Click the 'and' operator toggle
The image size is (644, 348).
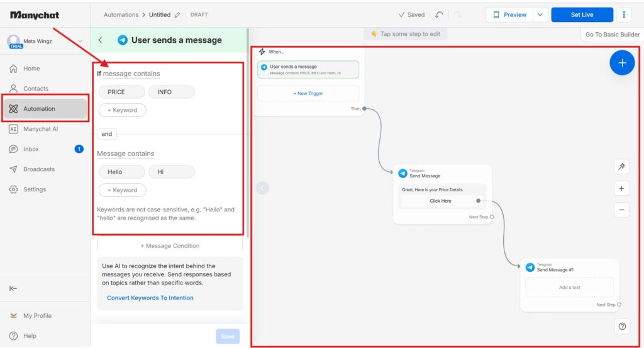pyautogui.click(x=107, y=134)
